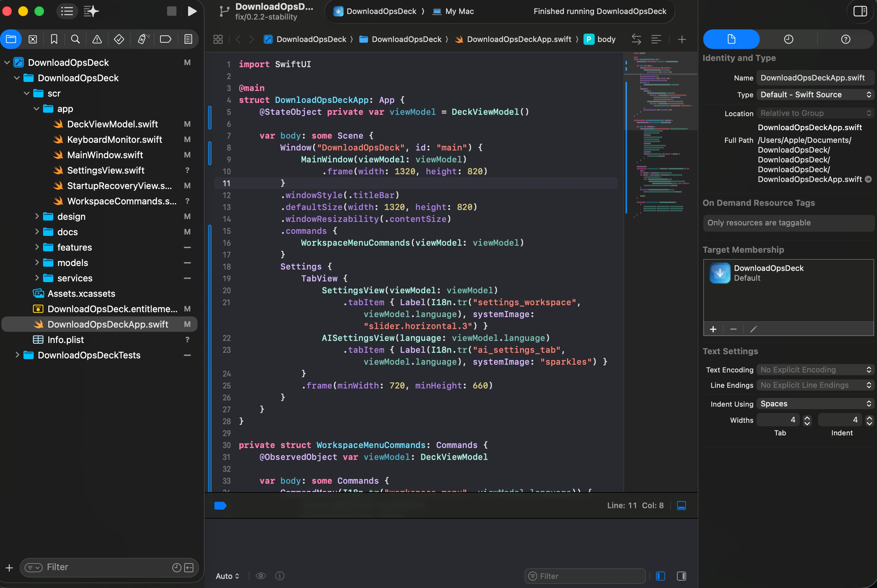
Task: Open the Report navigator
Action: tap(188, 39)
